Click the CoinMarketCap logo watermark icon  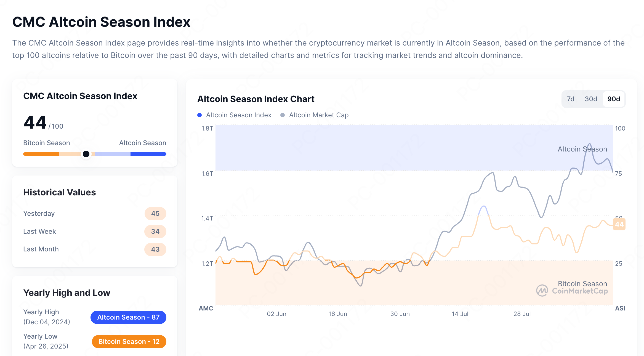coord(542,291)
